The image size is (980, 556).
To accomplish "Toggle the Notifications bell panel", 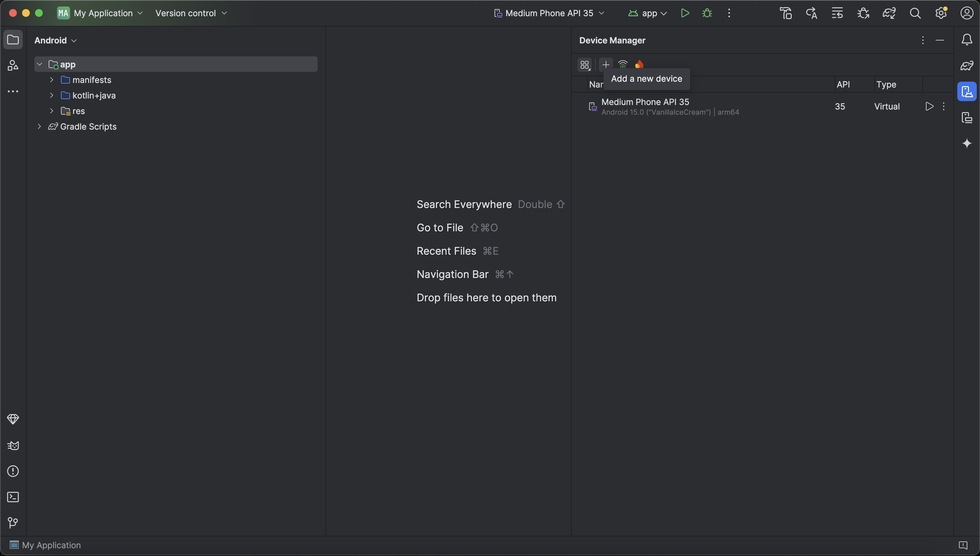I will pyautogui.click(x=967, y=40).
